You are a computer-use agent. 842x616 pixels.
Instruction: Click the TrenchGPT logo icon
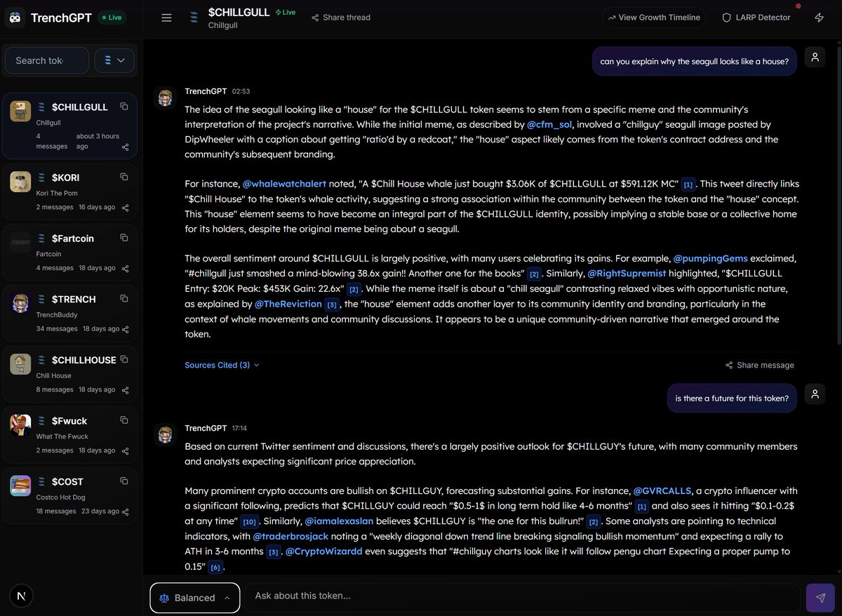15,18
